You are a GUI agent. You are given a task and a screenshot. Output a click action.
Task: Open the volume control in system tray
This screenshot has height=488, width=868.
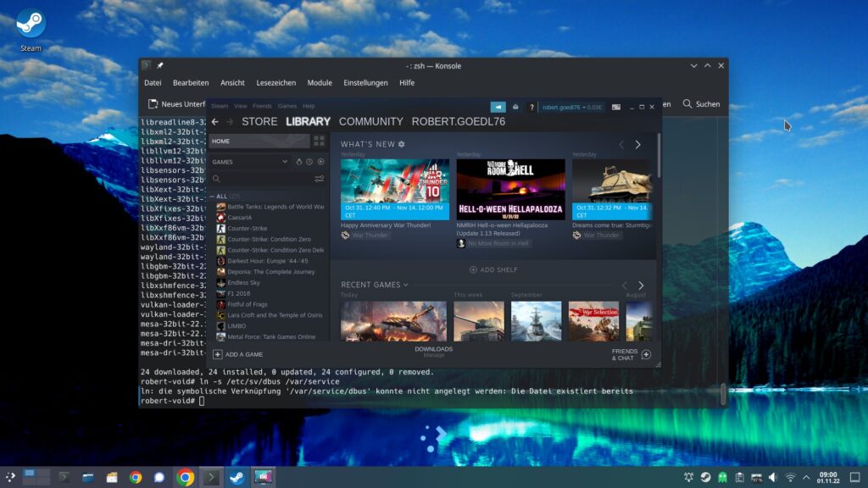click(773, 477)
